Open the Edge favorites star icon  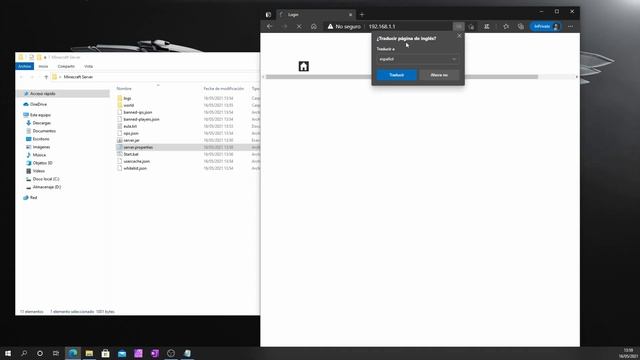506,27
